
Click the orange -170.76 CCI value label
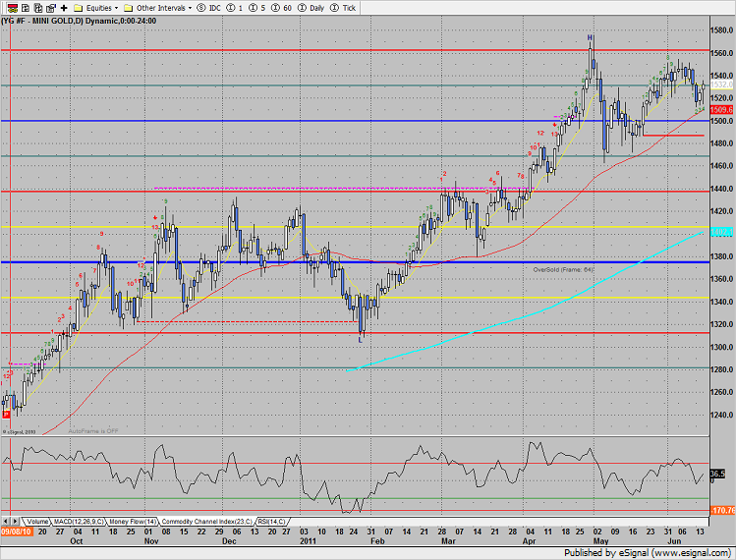(721, 510)
